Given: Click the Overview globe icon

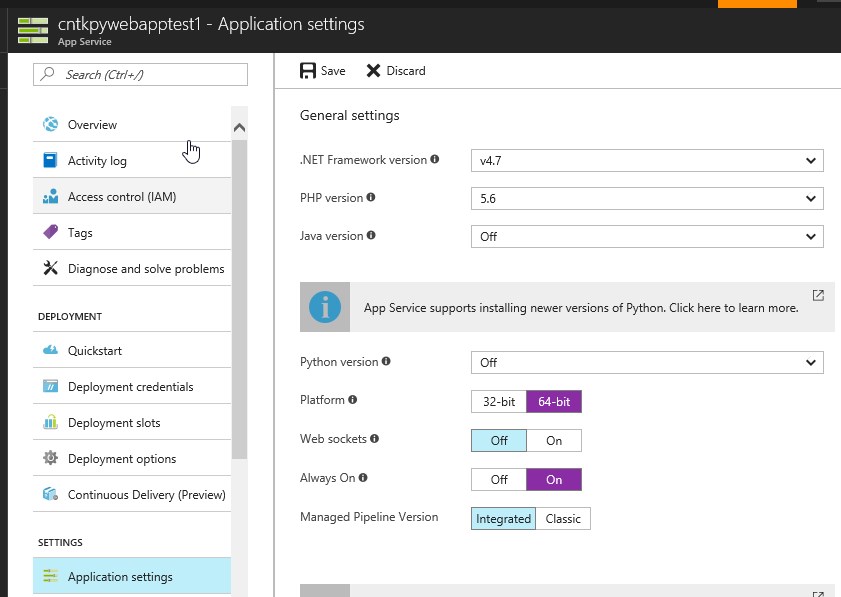Looking at the screenshot, I should (50, 124).
